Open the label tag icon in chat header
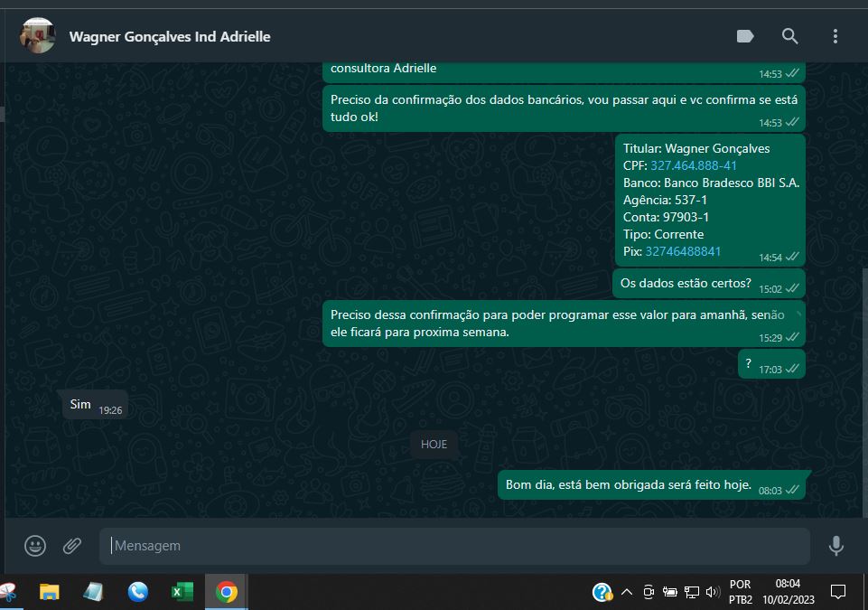This screenshot has width=868, height=610. [x=745, y=36]
